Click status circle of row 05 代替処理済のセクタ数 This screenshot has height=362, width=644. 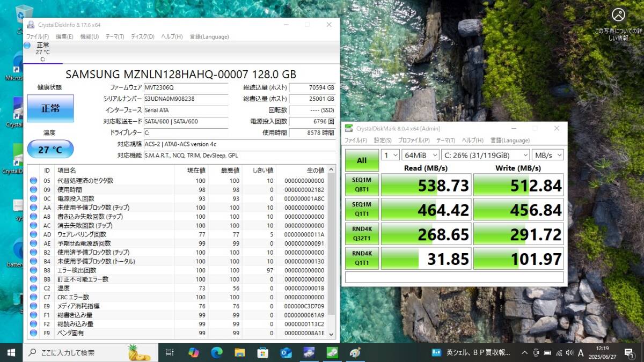tap(33, 181)
